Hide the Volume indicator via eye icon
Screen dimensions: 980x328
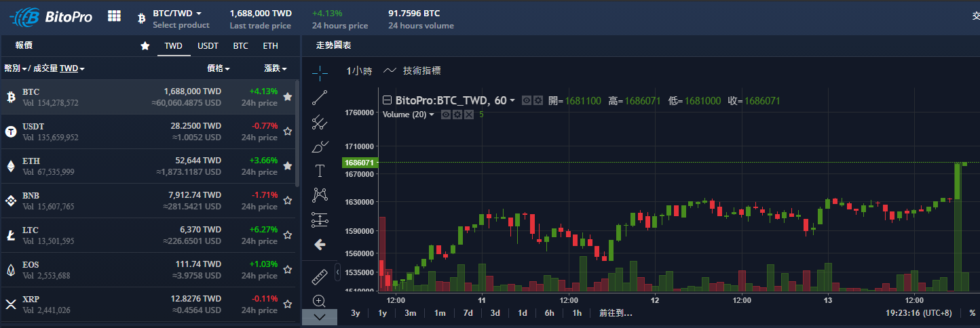click(446, 115)
